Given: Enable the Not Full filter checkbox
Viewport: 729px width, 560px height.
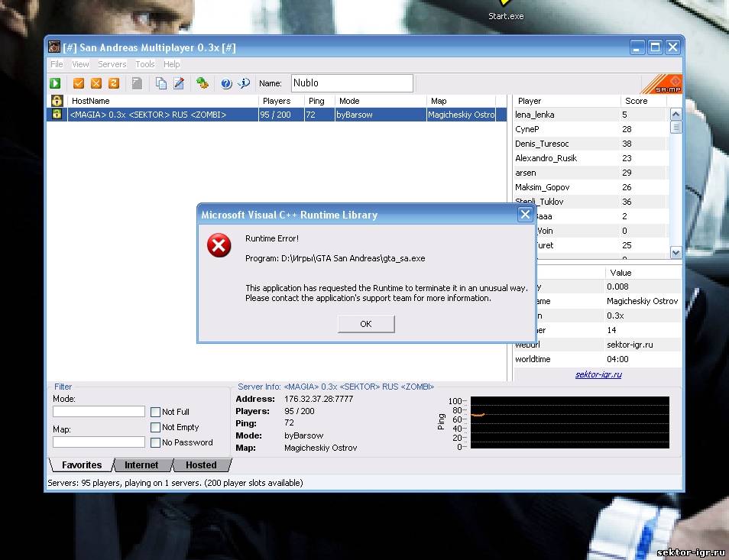Looking at the screenshot, I should pyautogui.click(x=156, y=412).
